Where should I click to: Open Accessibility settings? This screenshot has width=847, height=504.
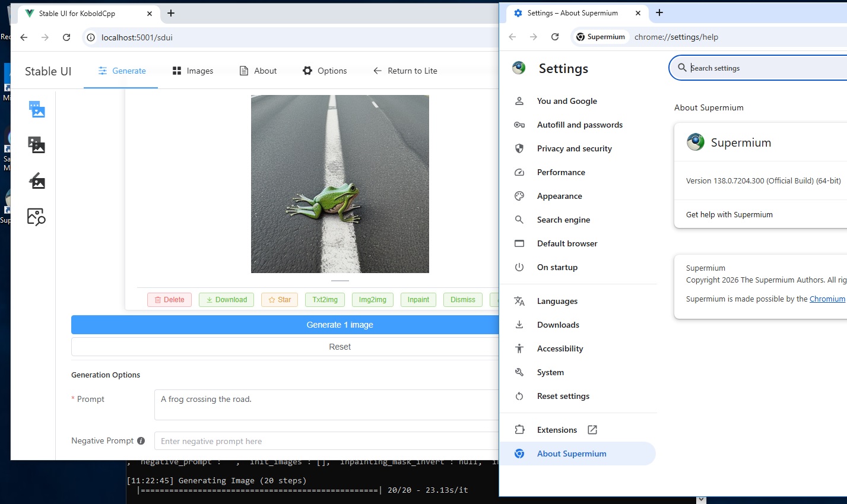point(560,348)
